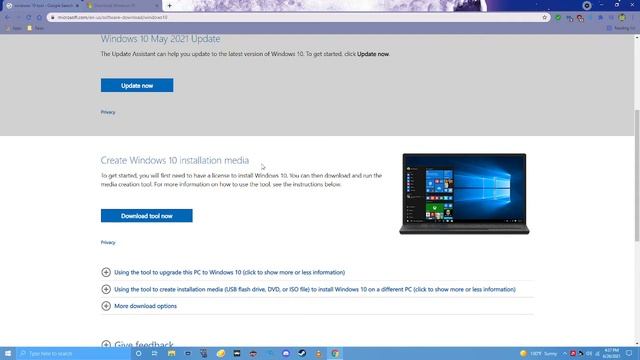640x360 pixels.
Task: Click the green checkmark extension icon
Action: (558, 18)
